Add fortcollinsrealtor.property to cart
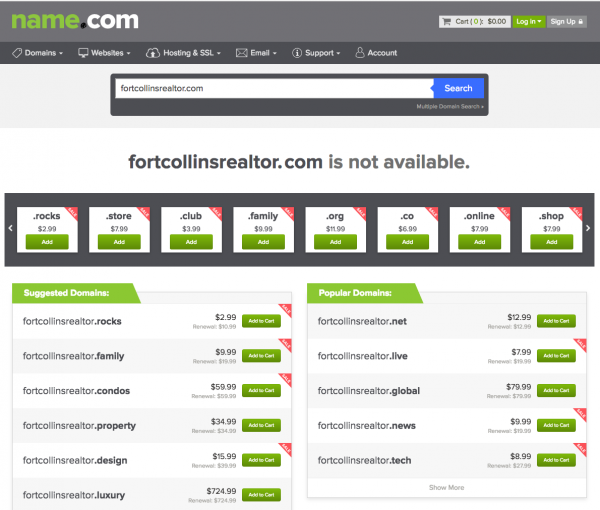 (261, 425)
